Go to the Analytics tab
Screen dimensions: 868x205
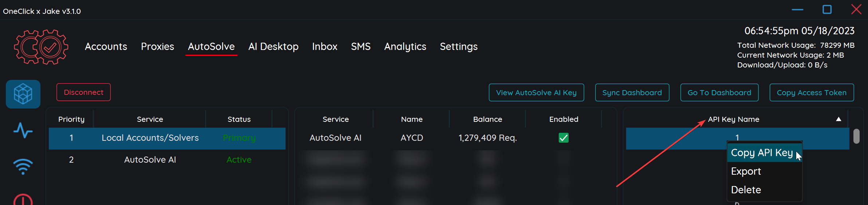(405, 47)
